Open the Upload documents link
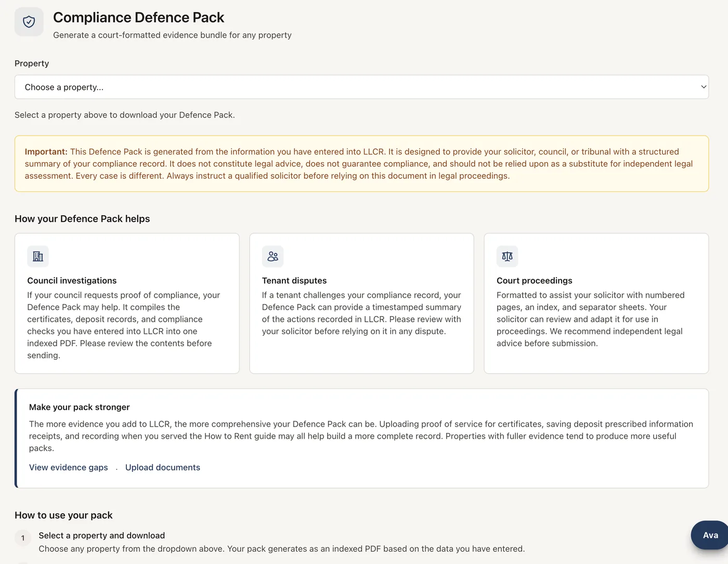This screenshot has width=728, height=564. pyautogui.click(x=163, y=467)
